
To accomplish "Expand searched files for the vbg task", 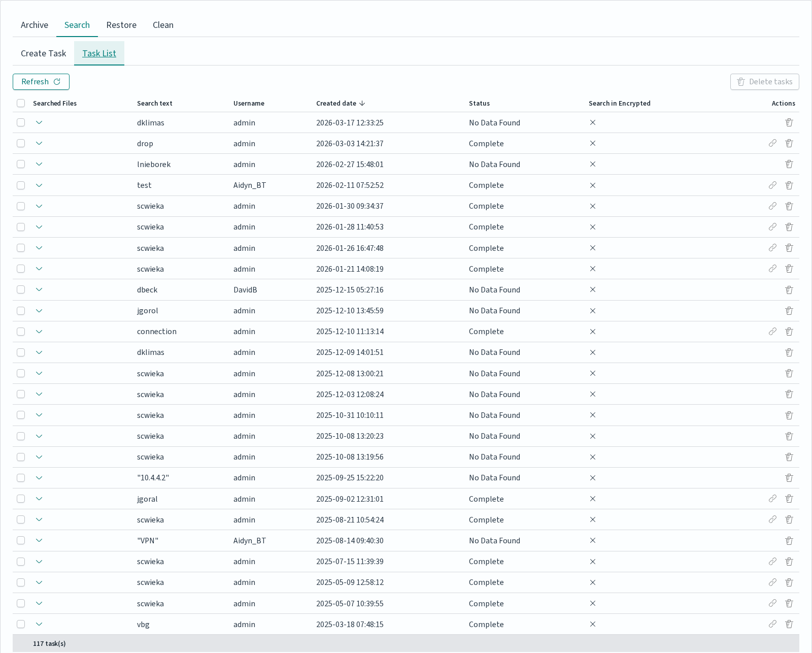I will [x=39, y=624].
